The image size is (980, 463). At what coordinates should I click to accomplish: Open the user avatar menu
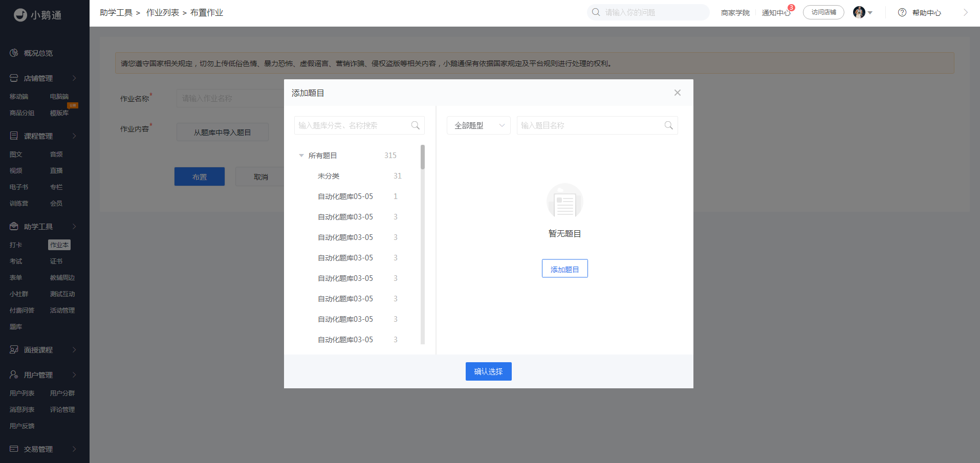(x=862, y=12)
